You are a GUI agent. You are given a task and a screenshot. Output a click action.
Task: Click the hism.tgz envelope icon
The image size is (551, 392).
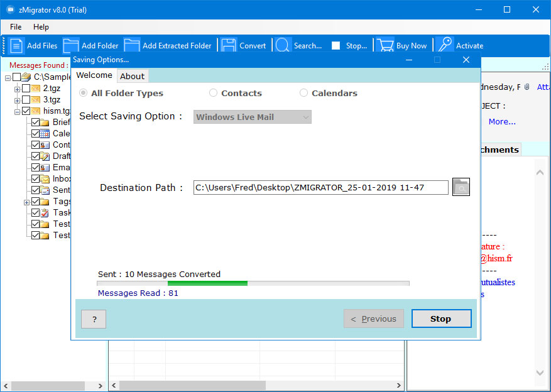tap(35, 111)
